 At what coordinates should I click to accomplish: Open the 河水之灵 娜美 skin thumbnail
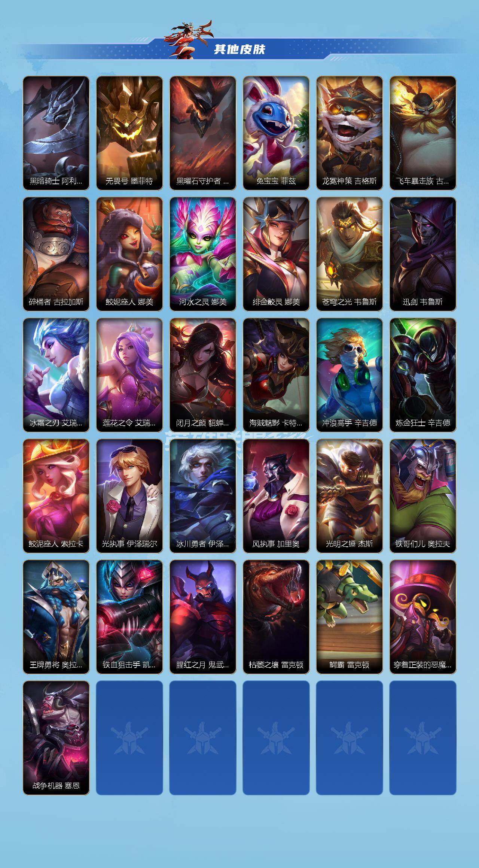[x=203, y=254]
